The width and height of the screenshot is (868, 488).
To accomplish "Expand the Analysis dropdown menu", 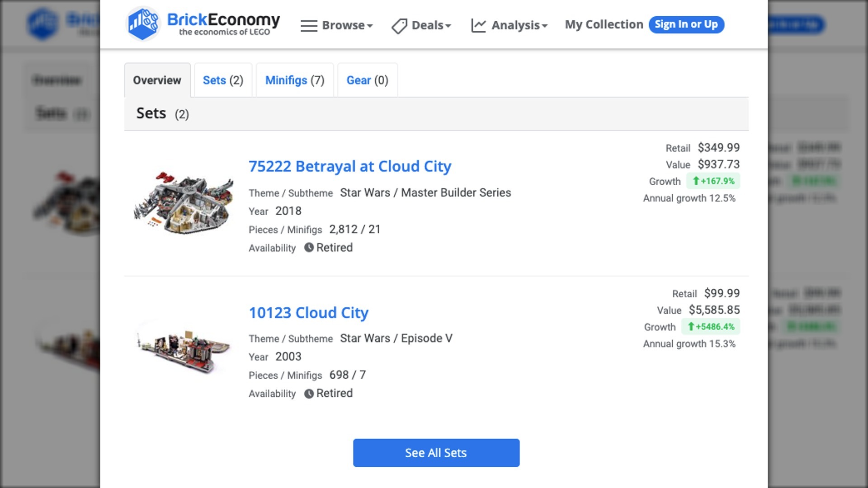I will (519, 25).
